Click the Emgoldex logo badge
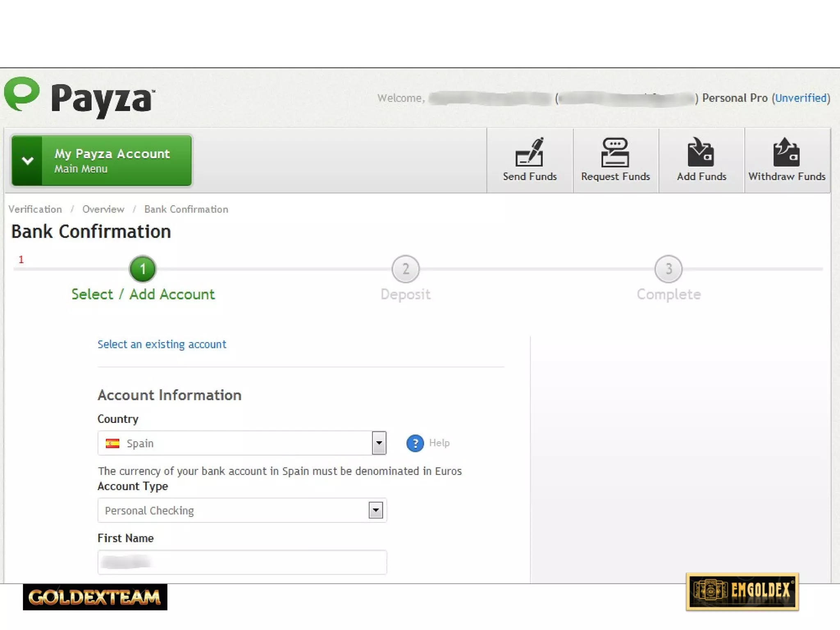 tap(742, 591)
